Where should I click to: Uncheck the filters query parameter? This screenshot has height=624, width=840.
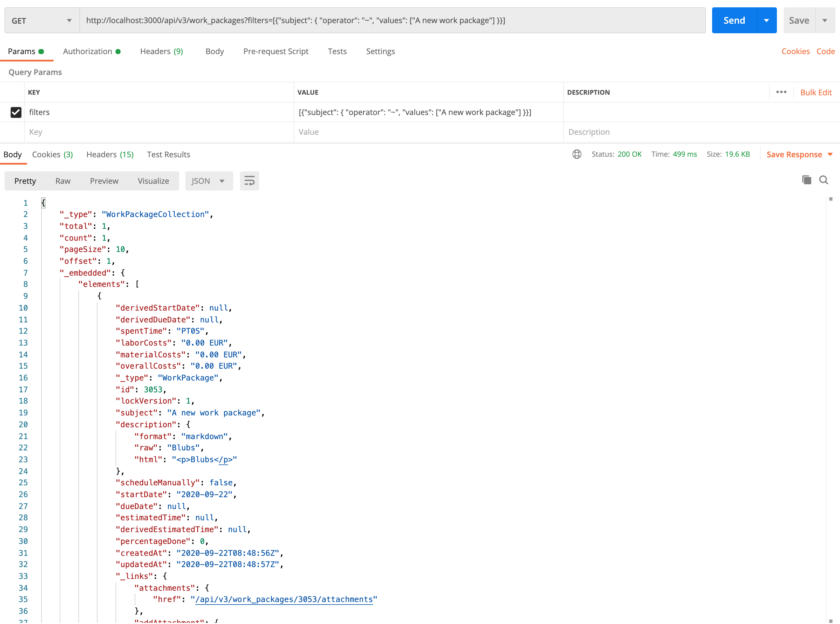(x=16, y=112)
